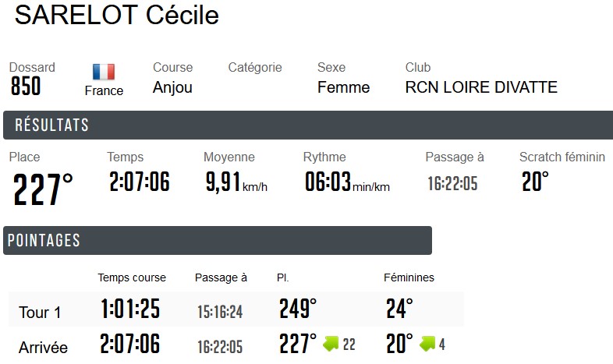Select the Pointages section header

[x=44, y=241]
